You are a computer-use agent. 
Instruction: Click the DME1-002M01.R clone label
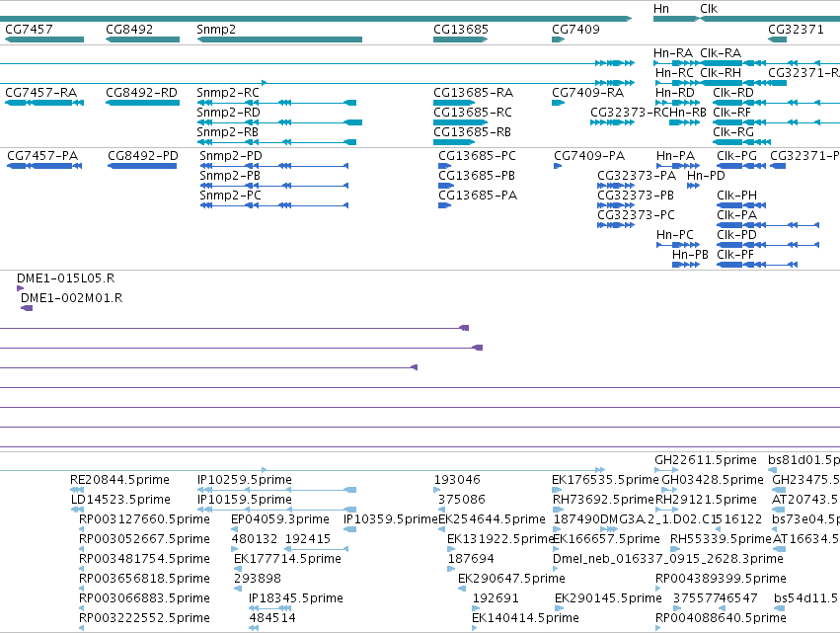pos(72,298)
